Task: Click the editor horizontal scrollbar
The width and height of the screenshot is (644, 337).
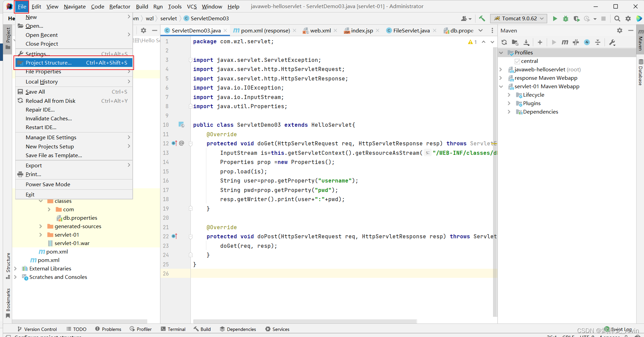Action: 305,321
